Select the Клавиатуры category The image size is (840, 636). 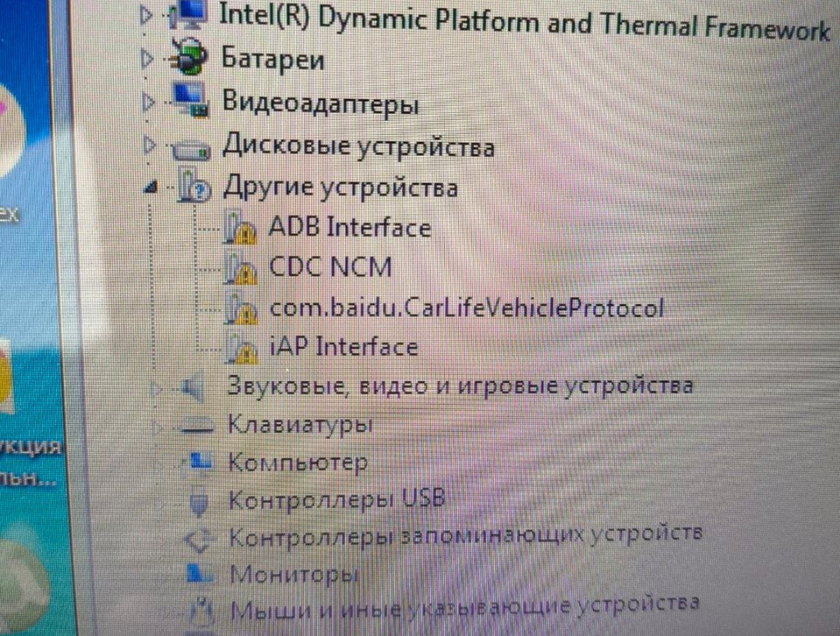[x=300, y=424]
